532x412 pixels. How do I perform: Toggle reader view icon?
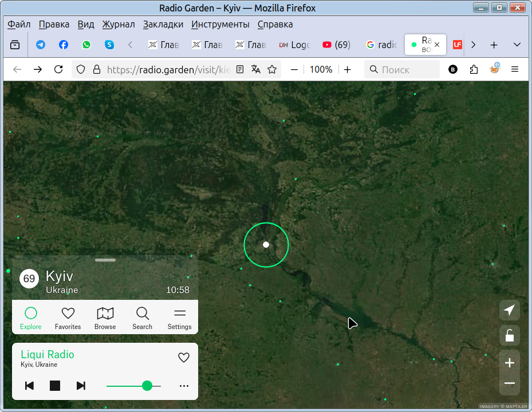coord(240,69)
